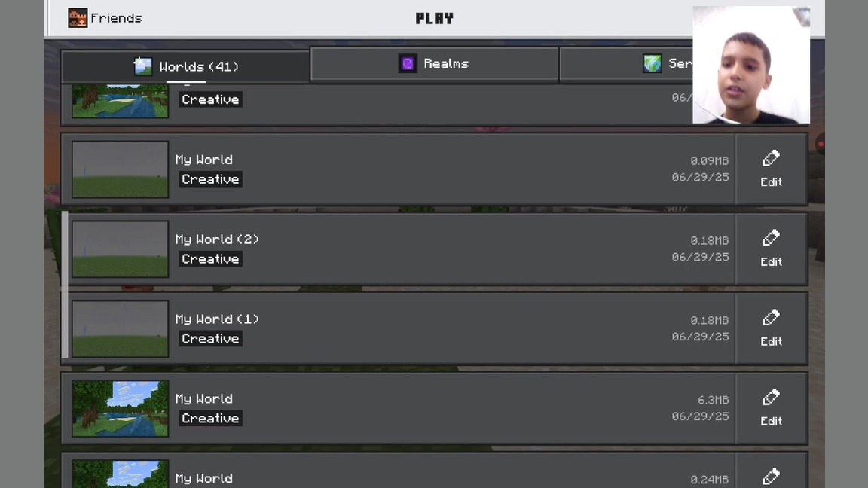Click pencil Edit icon for My World (2)
868x488 pixels.
771,239
